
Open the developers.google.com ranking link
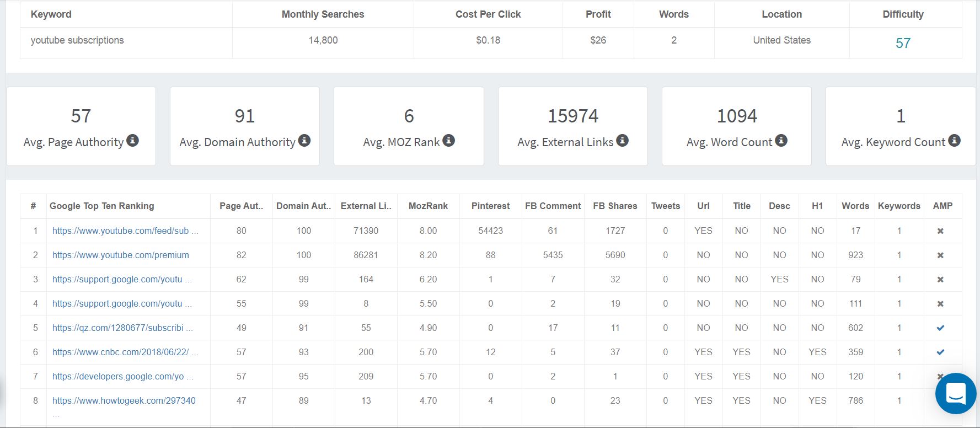118,376
